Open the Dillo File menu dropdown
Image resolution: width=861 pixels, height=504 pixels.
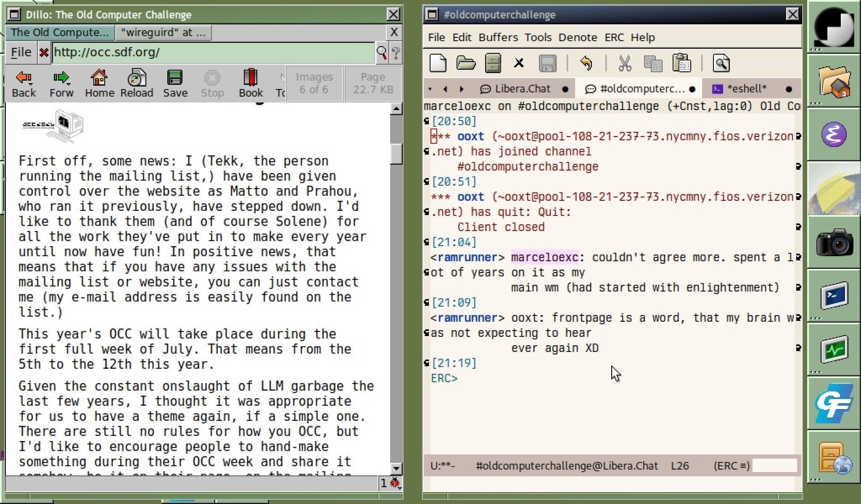[x=21, y=52]
